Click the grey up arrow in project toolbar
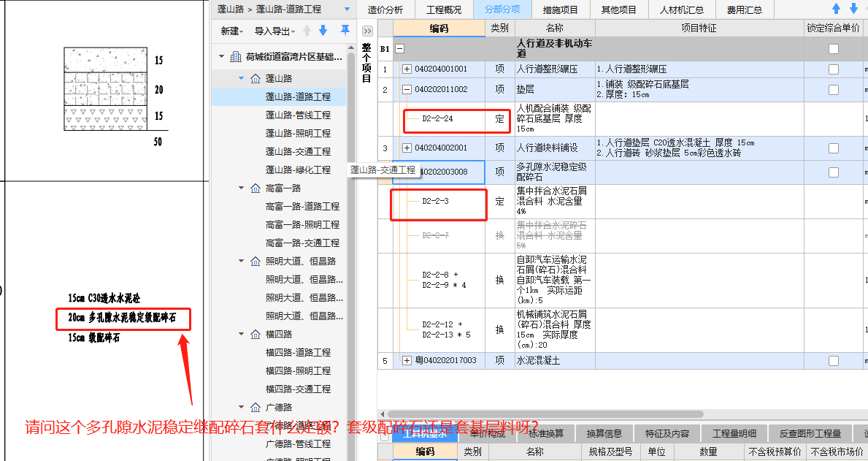868x461 pixels. [x=307, y=31]
